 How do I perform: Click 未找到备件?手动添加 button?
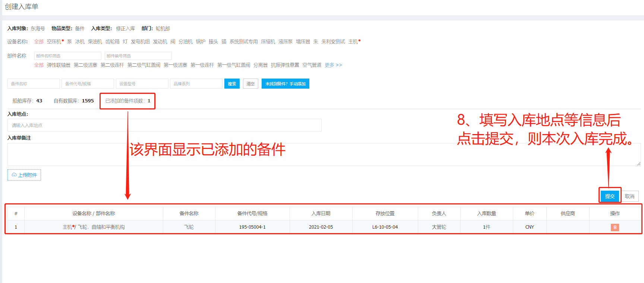click(285, 84)
